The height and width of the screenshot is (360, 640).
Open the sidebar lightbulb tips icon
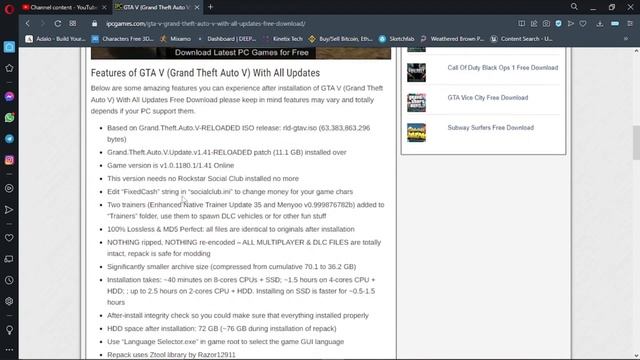click(x=9, y=330)
